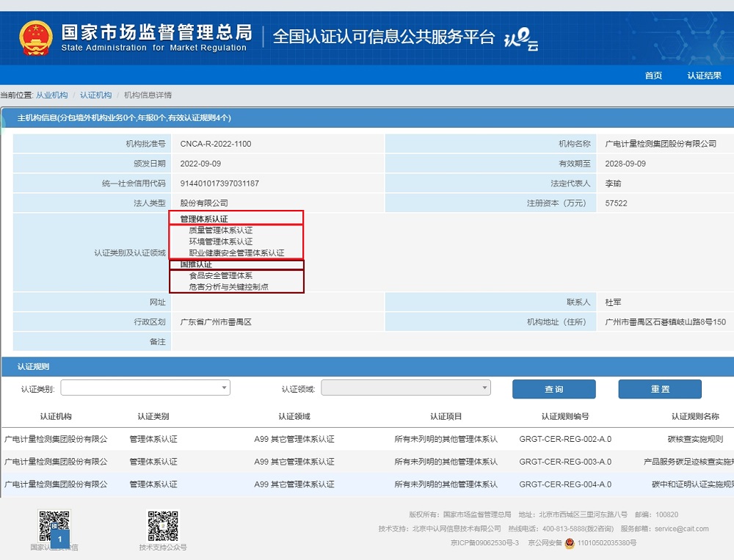Open 认证结果 in the navigation bar
The height and width of the screenshot is (560, 734).
704,76
